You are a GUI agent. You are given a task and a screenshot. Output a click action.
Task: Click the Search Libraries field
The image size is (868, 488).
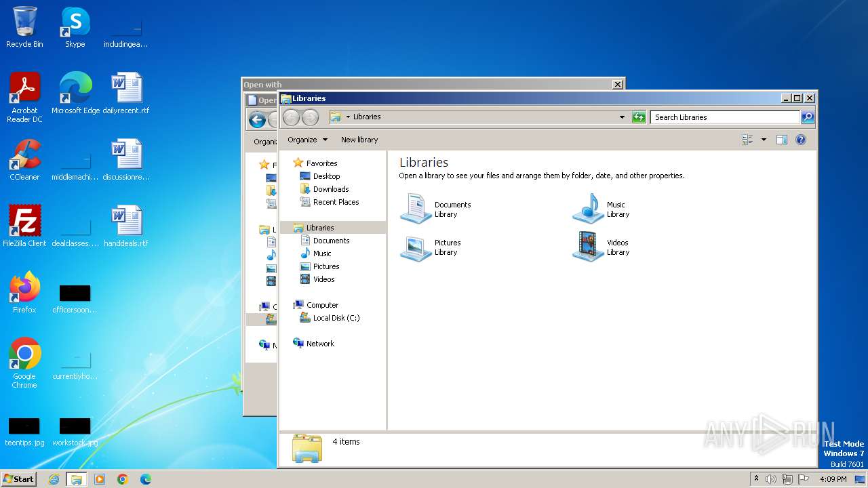[x=725, y=117]
